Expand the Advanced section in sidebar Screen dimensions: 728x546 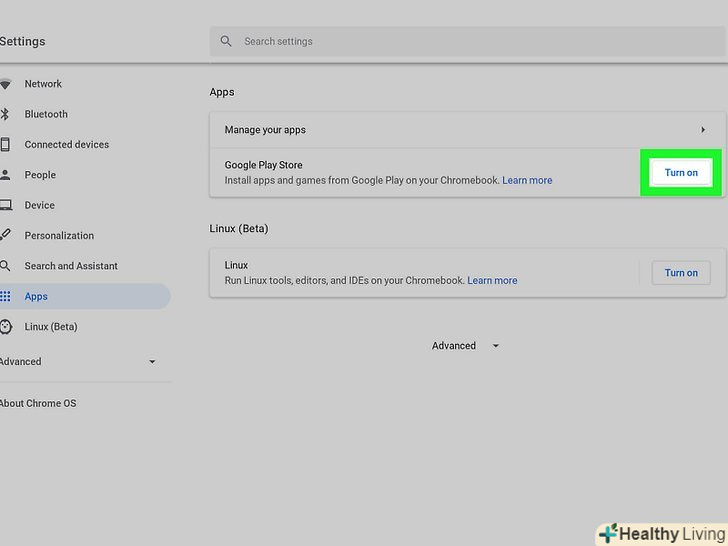point(152,362)
